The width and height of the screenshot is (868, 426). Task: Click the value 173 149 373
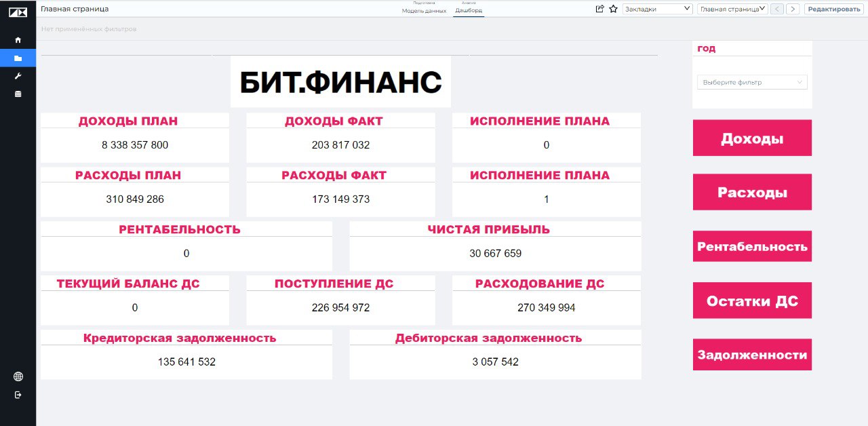(x=341, y=199)
